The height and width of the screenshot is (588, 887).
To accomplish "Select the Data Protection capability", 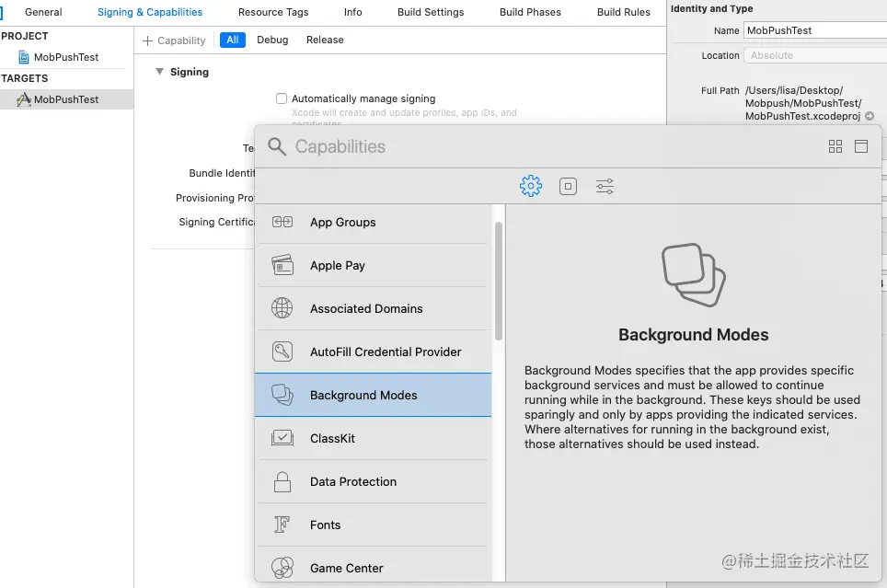I will tap(374, 481).
